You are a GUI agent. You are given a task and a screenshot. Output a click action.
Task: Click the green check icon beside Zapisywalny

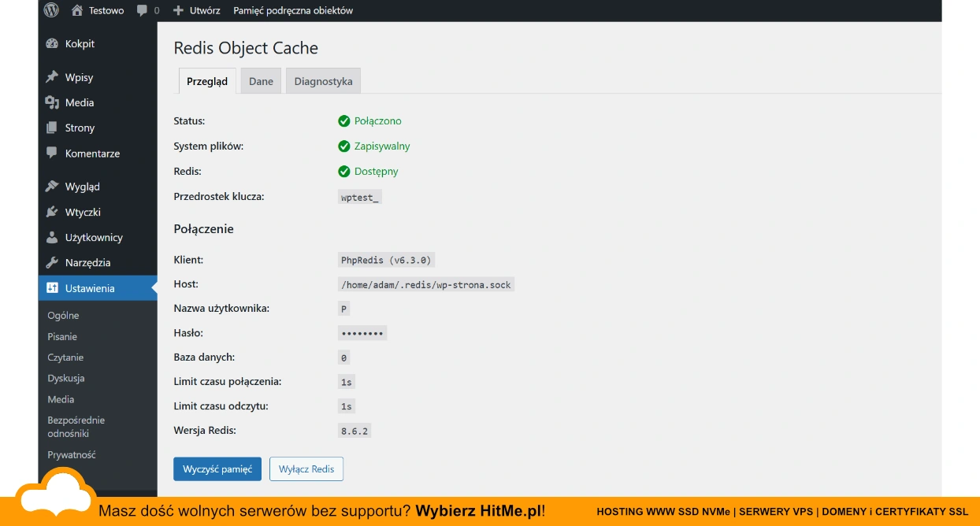[x=344, y=146]
